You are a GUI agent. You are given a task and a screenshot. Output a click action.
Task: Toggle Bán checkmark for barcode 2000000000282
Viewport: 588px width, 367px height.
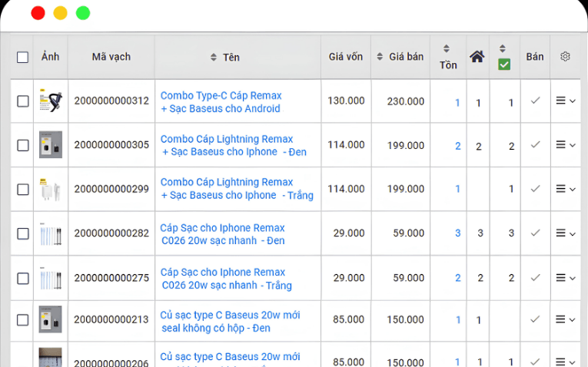click(x=536, y=233)
